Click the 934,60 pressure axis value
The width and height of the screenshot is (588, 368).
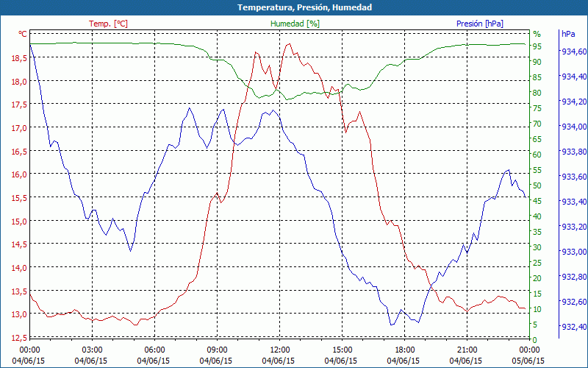574,52
